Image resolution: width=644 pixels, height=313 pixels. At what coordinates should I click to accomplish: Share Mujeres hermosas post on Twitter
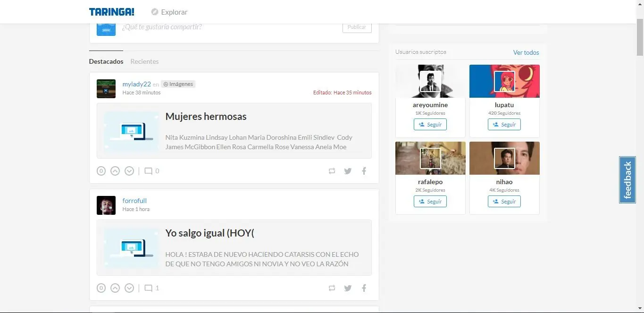pyautogui.click(x=348, y=171)
